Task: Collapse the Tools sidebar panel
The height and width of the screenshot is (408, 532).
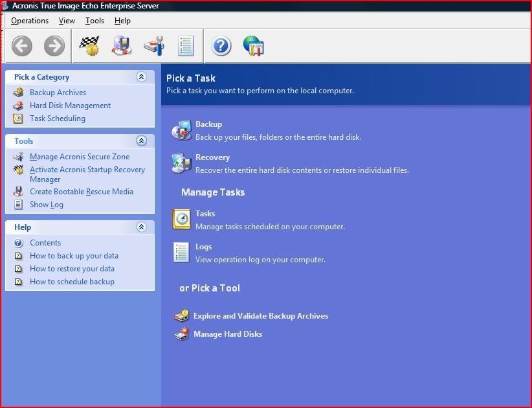Action: [x=141, y=141]
